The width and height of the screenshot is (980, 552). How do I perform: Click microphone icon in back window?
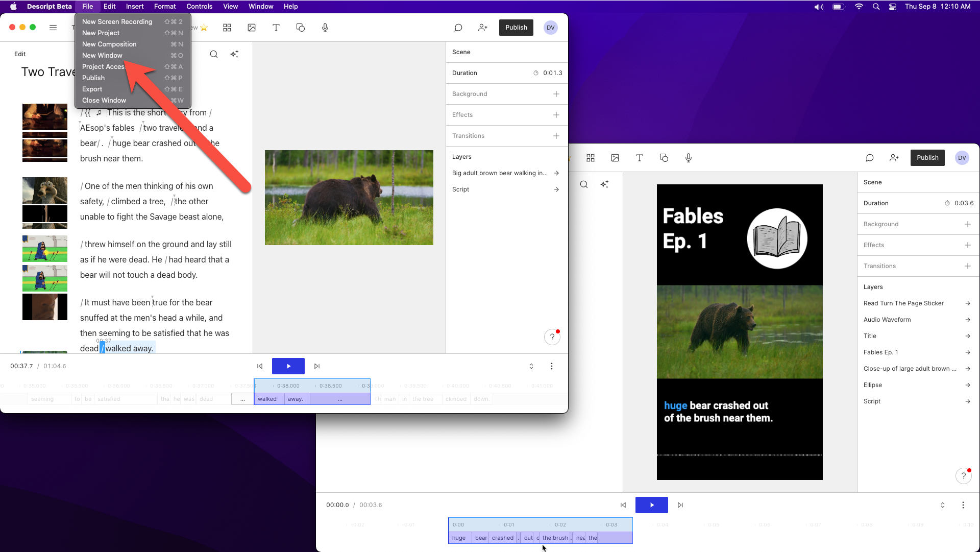click(689, 158)
